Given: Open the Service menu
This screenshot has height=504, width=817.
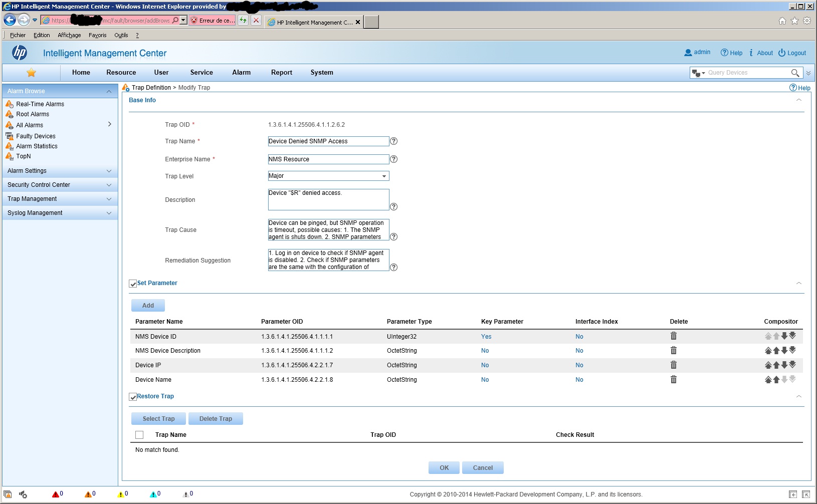Looking at the screenshot, I should (201, 73).
